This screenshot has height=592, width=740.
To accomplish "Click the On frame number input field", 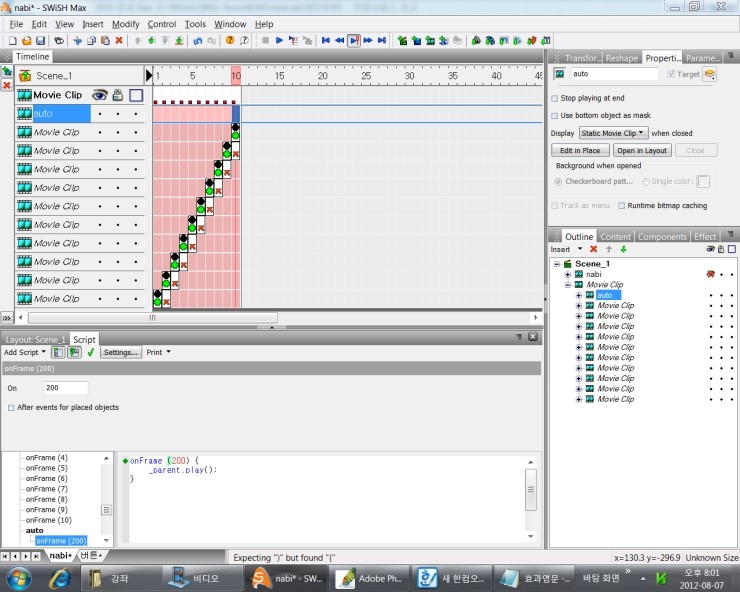I will coord(66,388).
